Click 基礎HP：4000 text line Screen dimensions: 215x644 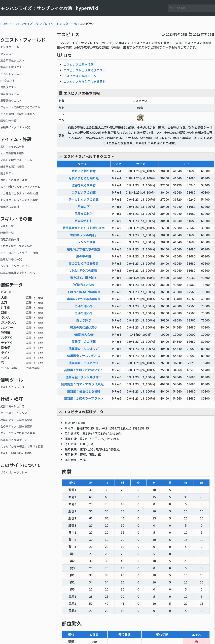coord(75,423)
